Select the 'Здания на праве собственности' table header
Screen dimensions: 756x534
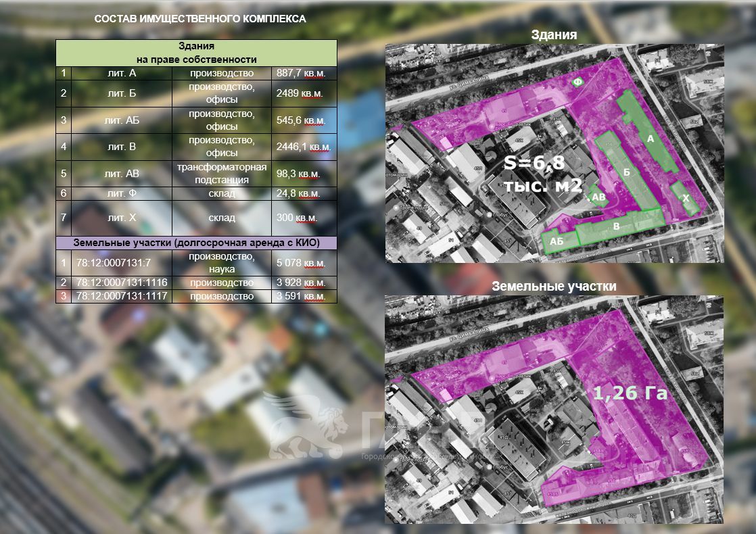[196, 53]
